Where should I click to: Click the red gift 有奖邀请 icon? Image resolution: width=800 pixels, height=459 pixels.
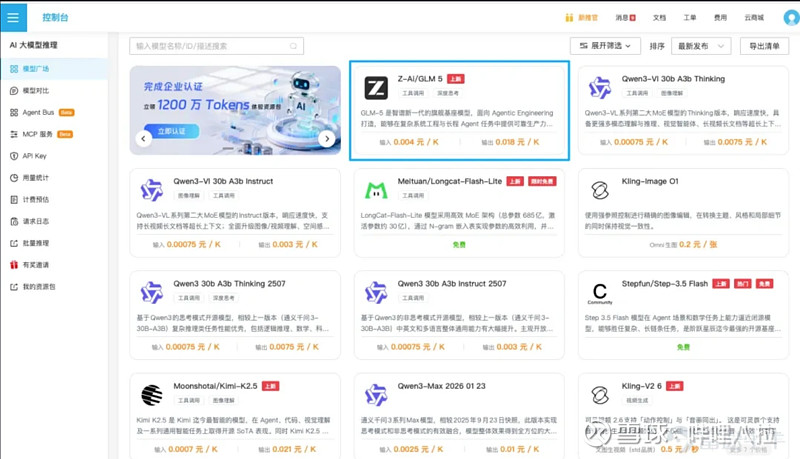(14, 265)
